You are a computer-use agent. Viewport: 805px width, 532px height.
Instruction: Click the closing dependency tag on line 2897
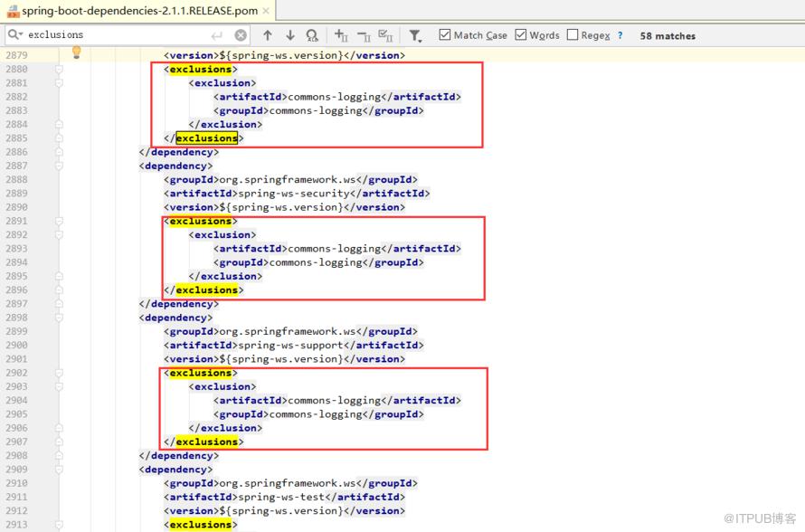179,304
